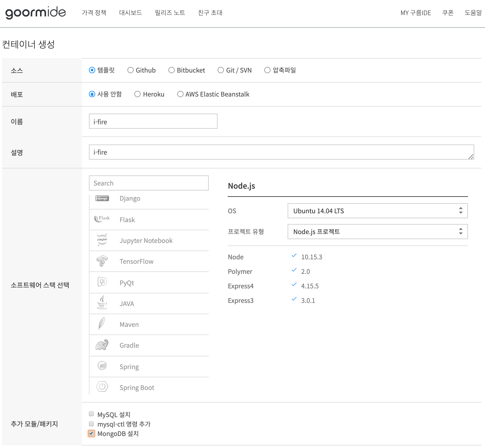Select the Gradle elephant icon
Screen dimensions: 485x448
coord(102,345)
